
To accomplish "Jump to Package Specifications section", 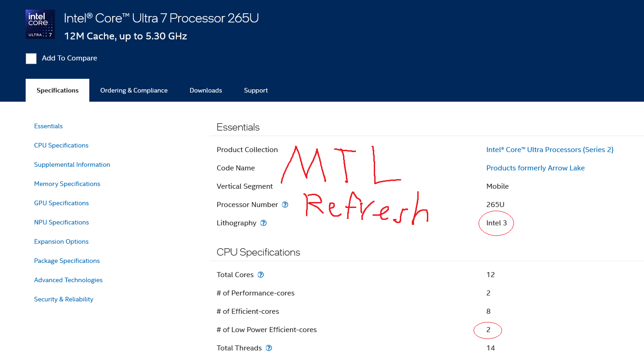I will [x=67, y=261].
